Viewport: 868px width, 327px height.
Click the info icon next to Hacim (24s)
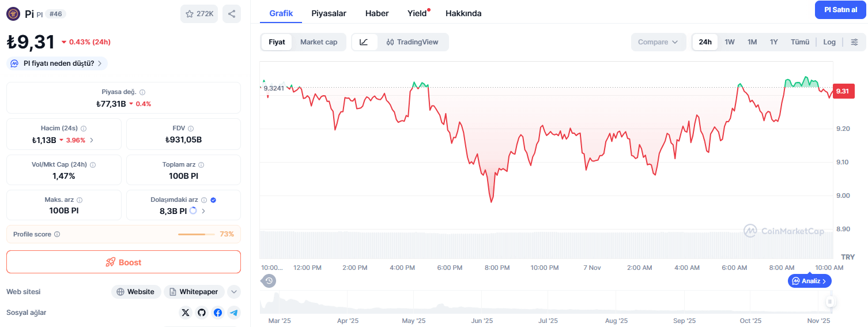point(84,129)
